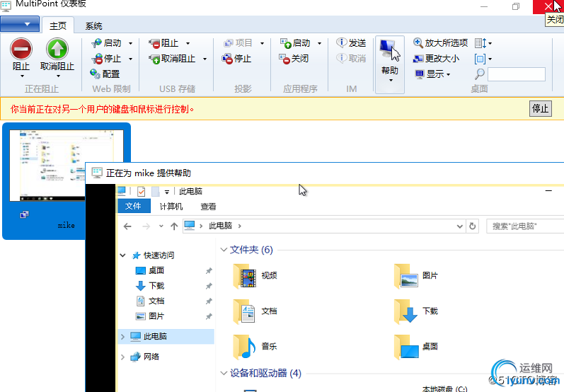Viewport: 564px width, 392px height.
Task: Select the mike desktop thumbnail
Action: click(67, 166)
